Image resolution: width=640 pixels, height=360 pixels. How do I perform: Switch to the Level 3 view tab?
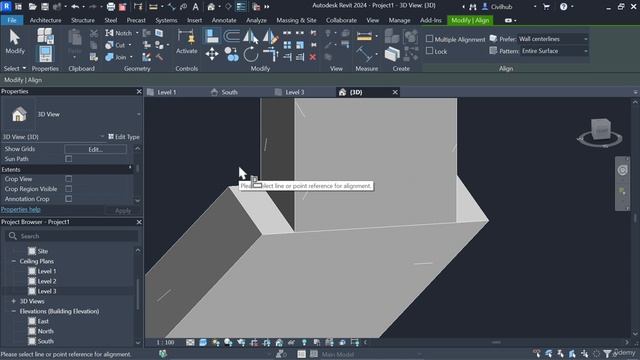pyautogui.click(x=295, y=92)
